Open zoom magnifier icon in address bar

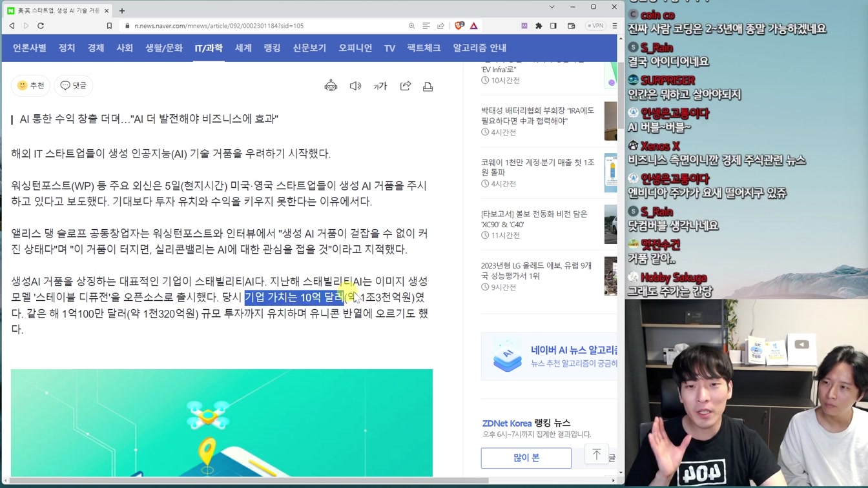pyautogui.click(x=411, y=26)
